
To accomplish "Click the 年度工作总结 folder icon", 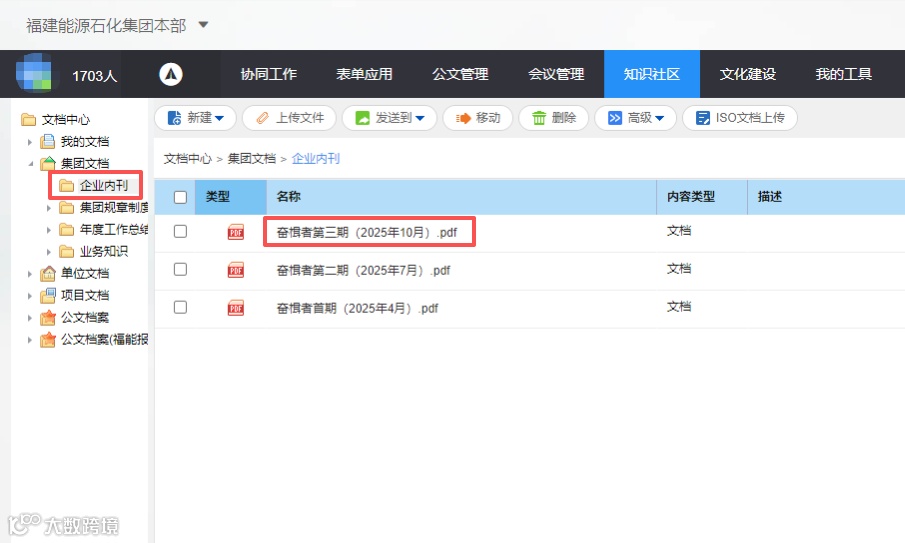I will pos(66,230).
